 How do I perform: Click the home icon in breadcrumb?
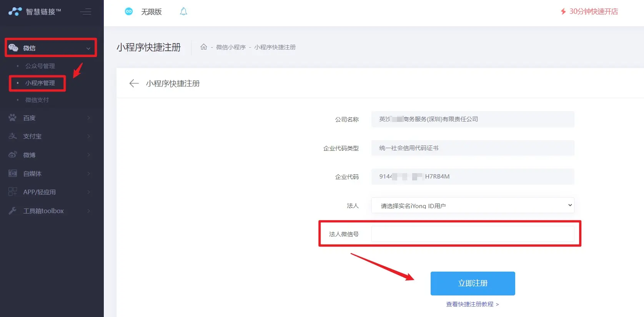(x=204, y=47)
